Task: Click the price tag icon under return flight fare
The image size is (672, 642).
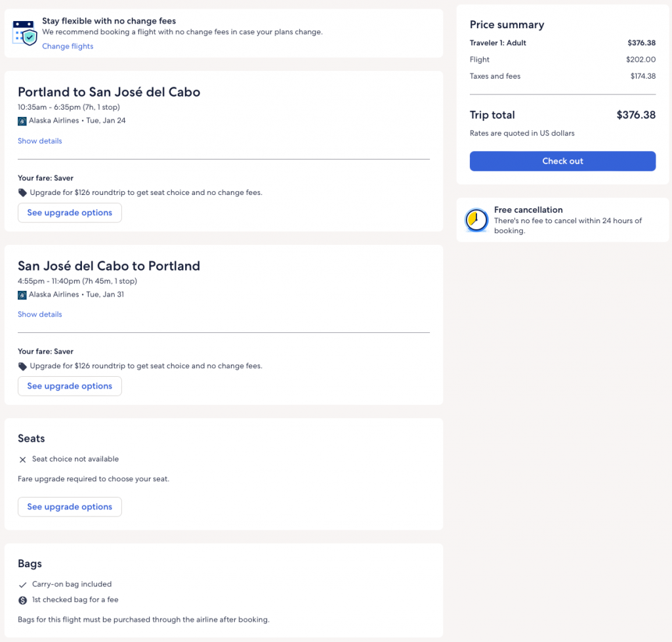Action: (x=23, y=366)
